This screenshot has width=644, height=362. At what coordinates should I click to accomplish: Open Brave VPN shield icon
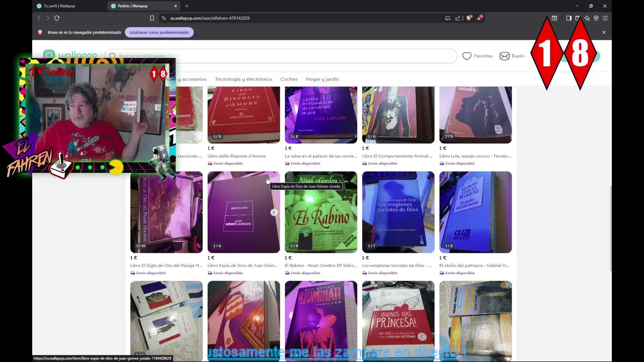tap(596, 18)
